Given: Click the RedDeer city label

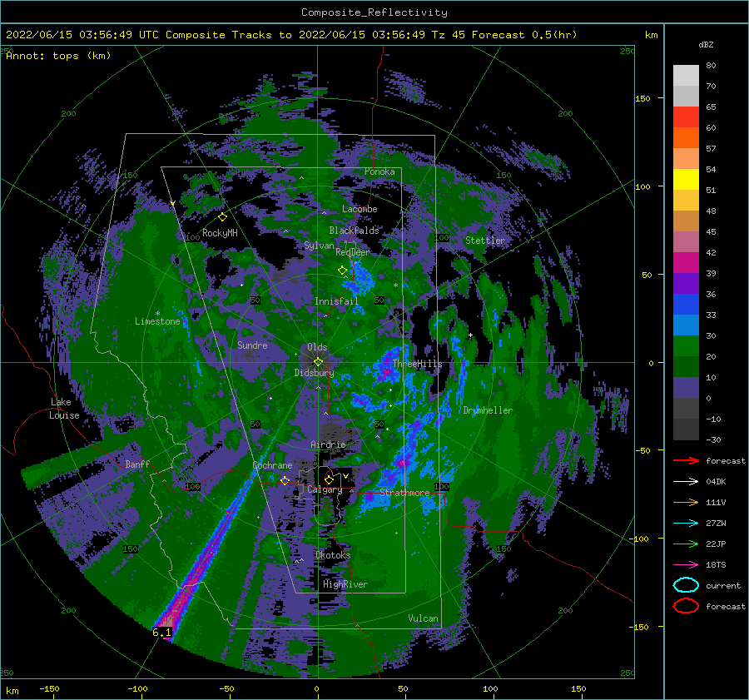Looking at the screenshot, I should tap(353, 252).
